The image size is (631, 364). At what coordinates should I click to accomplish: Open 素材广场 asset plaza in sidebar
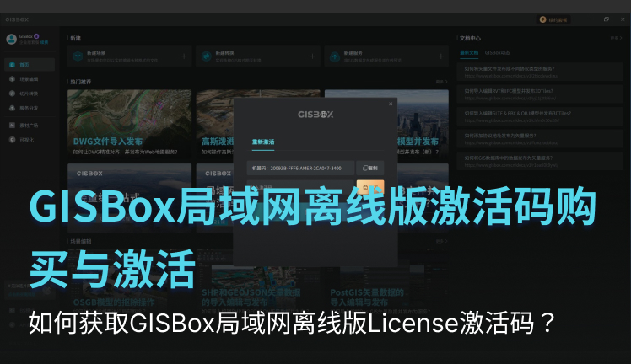pos(25,124)
